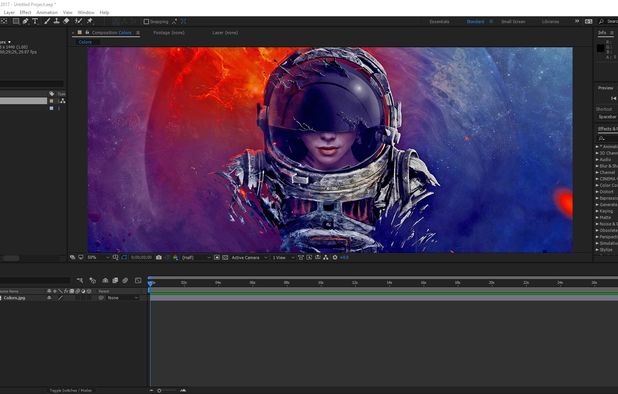Open the Spacebar shortcut dropdown
This screenshot has height=394, width=618.
coord(607,117)
